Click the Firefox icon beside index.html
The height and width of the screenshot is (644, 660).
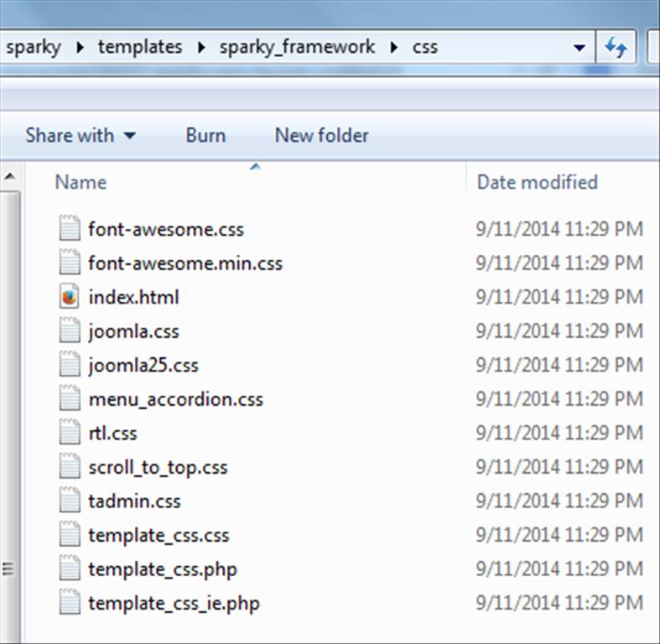[70, 296]
